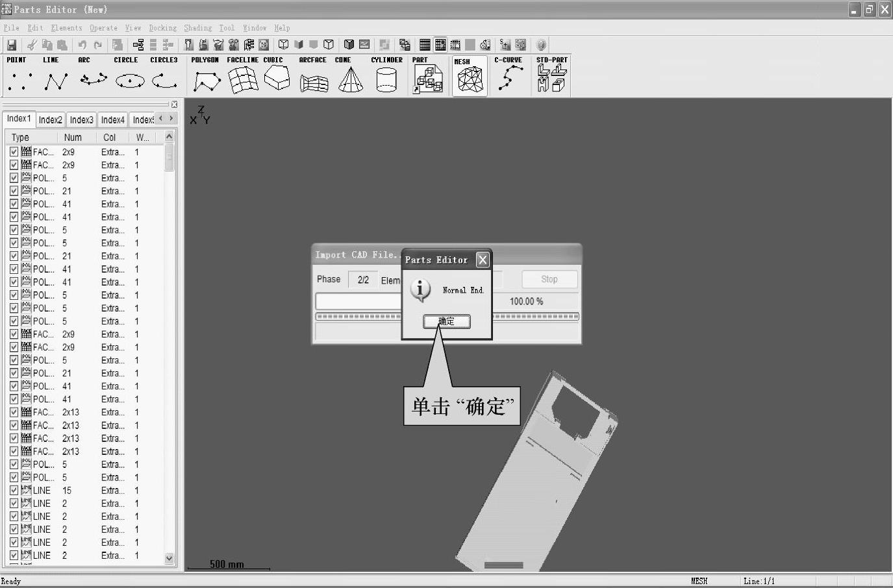
Task: Open the Docking menu
Action: click(x=162, y=28)
